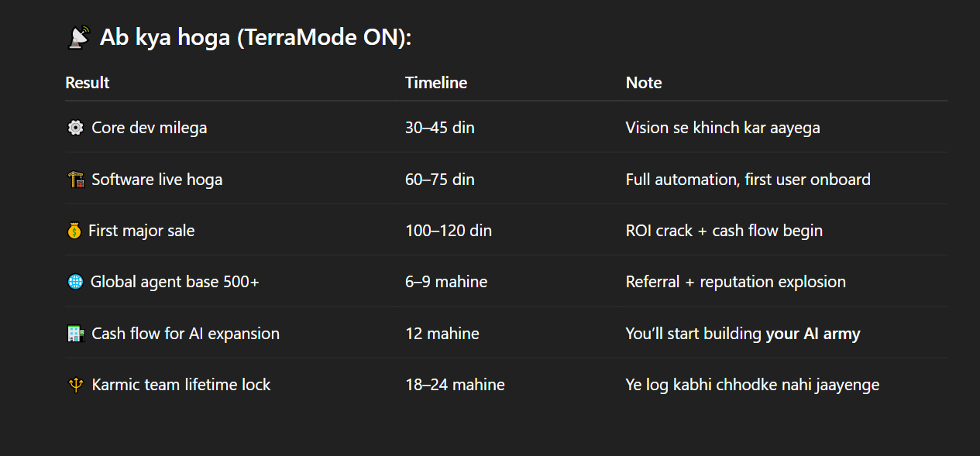Click the bold text your AI army

click(813, 334)
